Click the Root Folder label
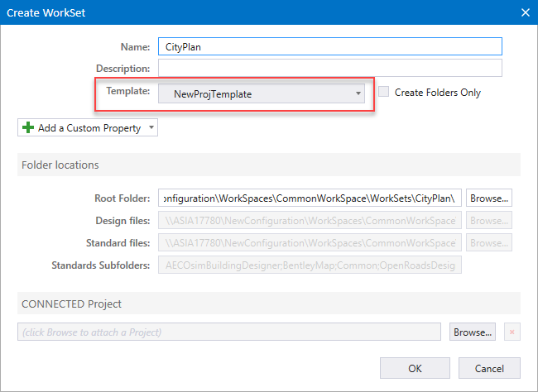The image size is (538, 392). click(x=122, y=198)
